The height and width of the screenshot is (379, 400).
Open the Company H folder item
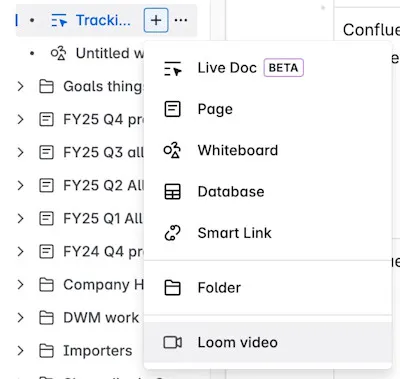coord(103,285)
